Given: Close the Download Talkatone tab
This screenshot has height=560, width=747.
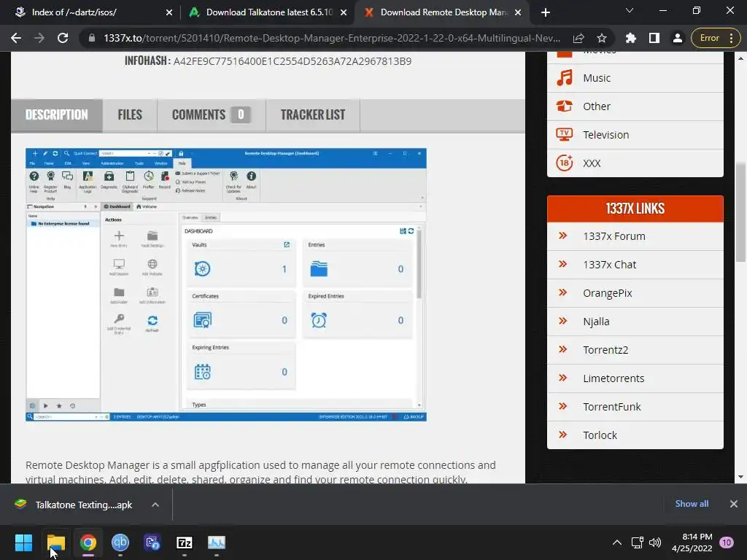Looking at the screenshot, I should (x=344, y=12).
